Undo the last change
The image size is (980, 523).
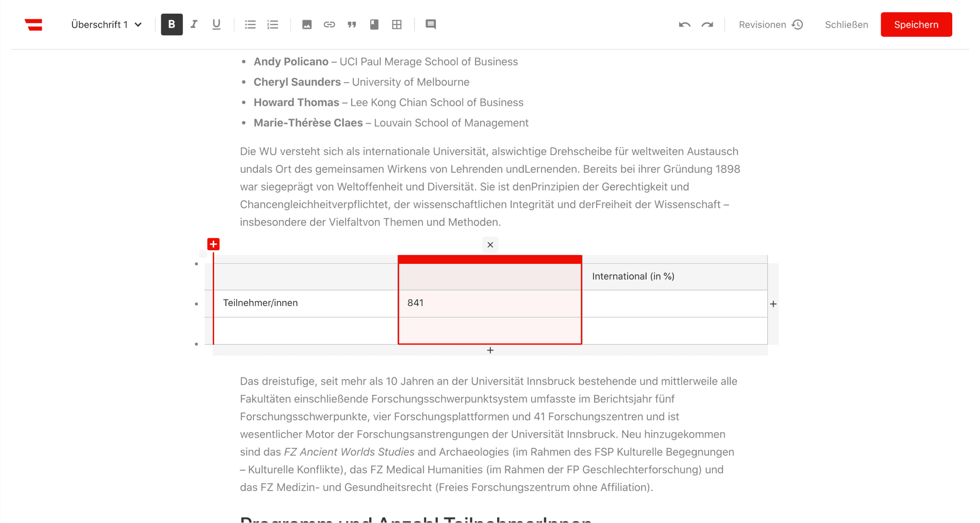click(x=684, y=24)
